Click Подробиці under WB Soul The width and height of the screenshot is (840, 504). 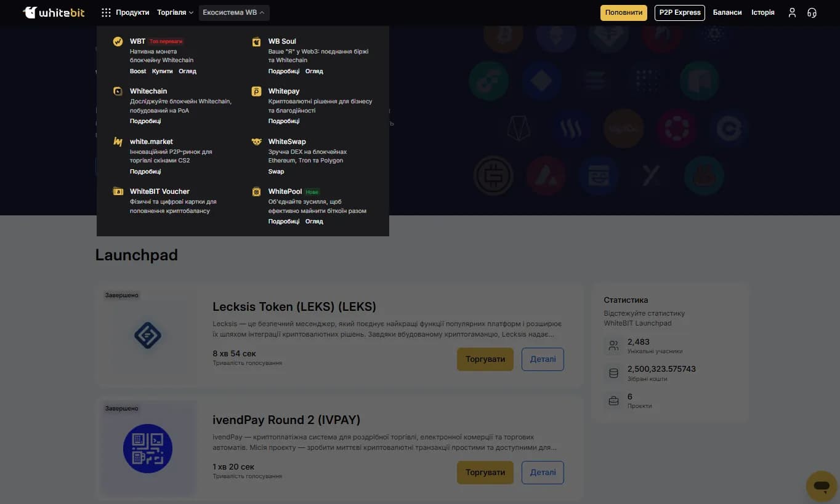pyautogui.click(x=284, y=71)
